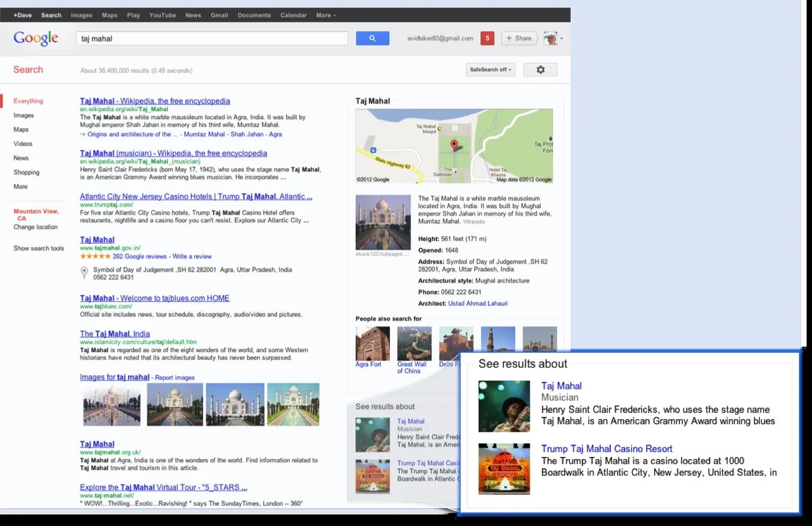Viewport: 812px width, 526px height.
Task: Click Wikipedia source link in knowledge panel
Action: [x=474, y=221]
